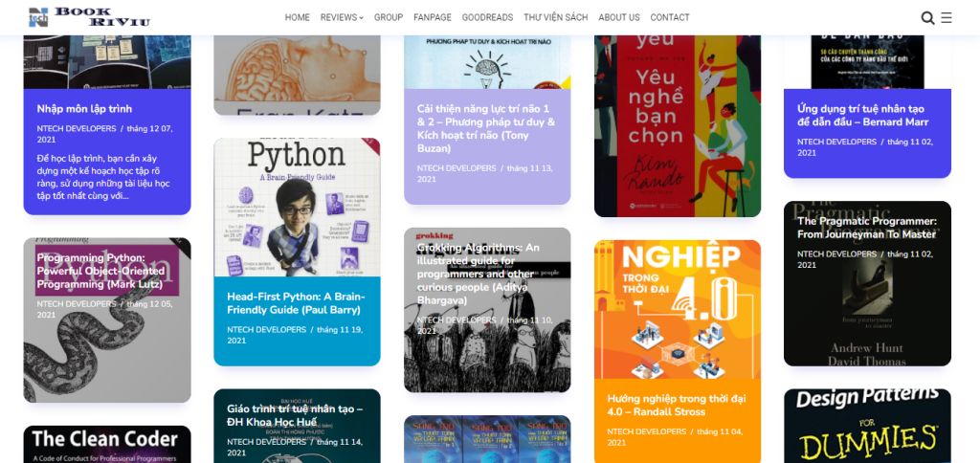Open the Nhập môn lập trình post title

tap(84, 109)
